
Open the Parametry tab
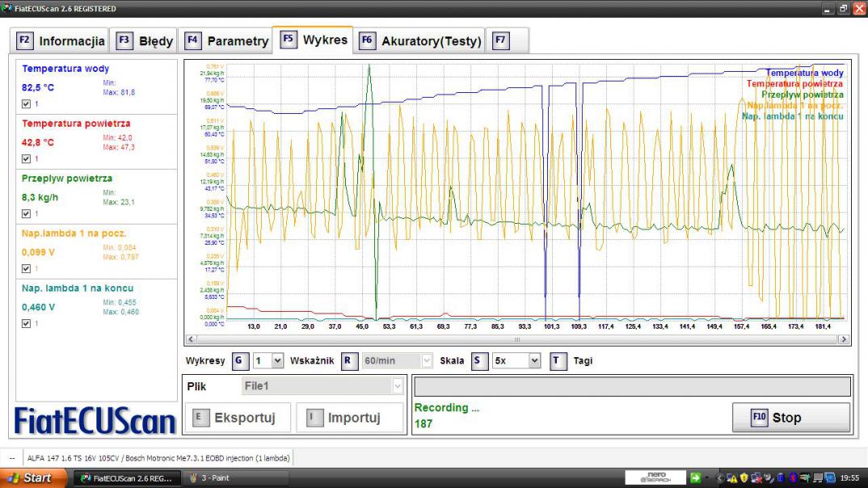225,41
